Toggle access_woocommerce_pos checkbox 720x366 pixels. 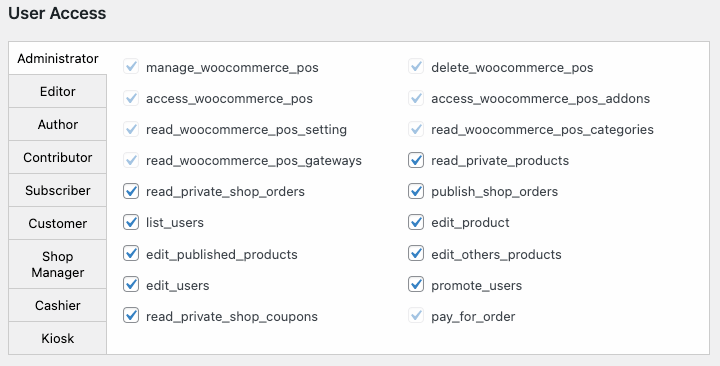click(131, 98)
